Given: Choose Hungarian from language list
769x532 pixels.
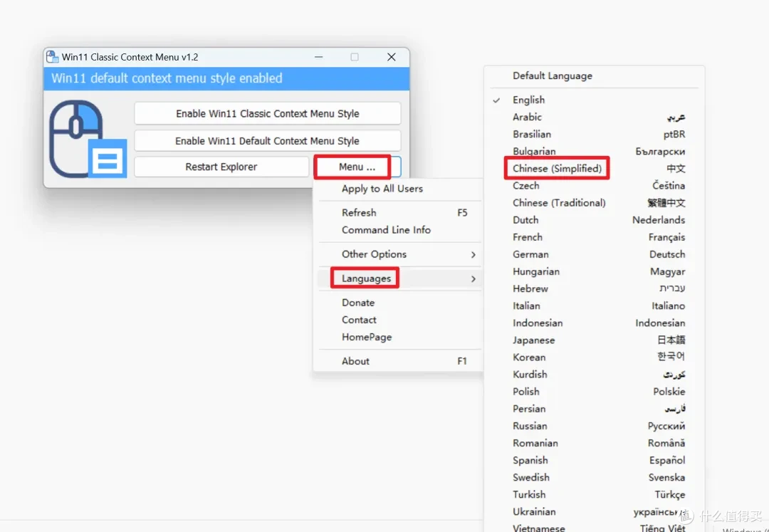Looking at the screenshot, I should click(x=594, y=271).
